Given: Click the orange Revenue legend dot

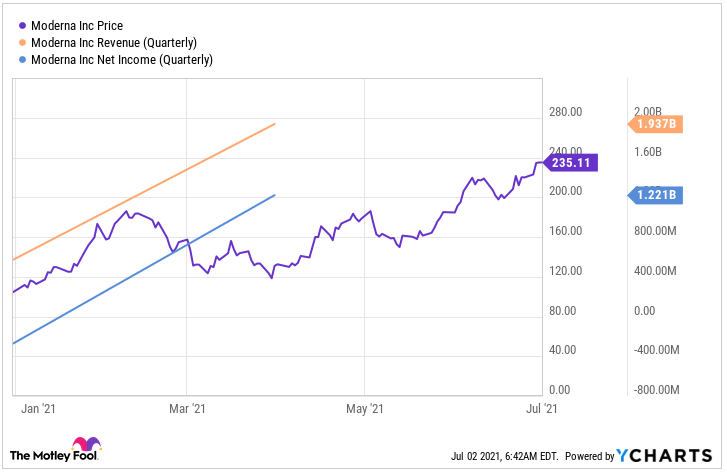Looking at the screenshot, I should (19, 42).
